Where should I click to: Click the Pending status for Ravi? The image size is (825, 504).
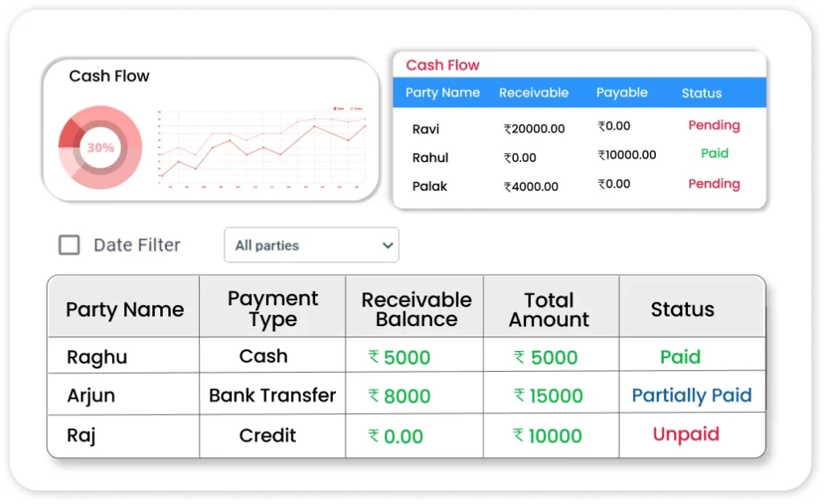[x=713, y=126]
